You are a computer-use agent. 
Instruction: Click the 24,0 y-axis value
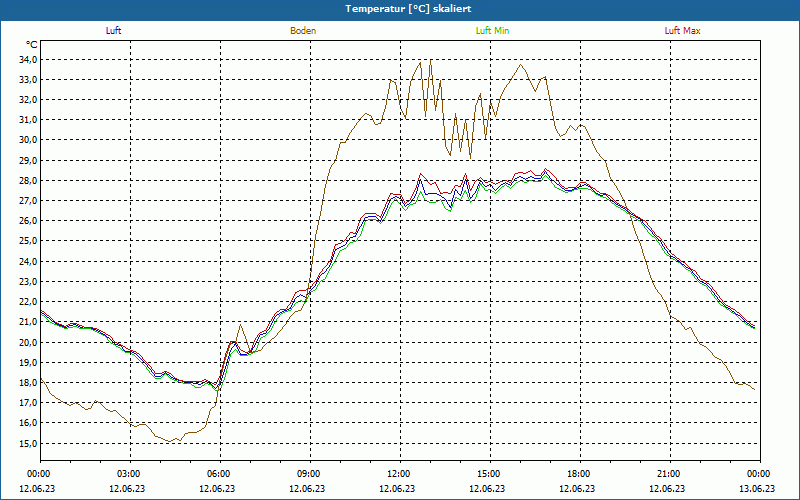pyautogui.click(x=28, y=262)
